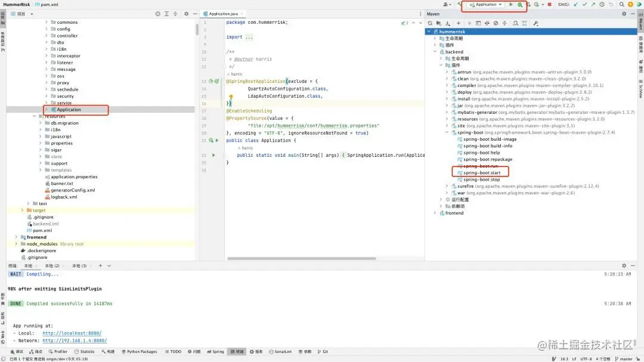Reload all Maven projects icon
This screenshot has width=644, height=362.
430,23
